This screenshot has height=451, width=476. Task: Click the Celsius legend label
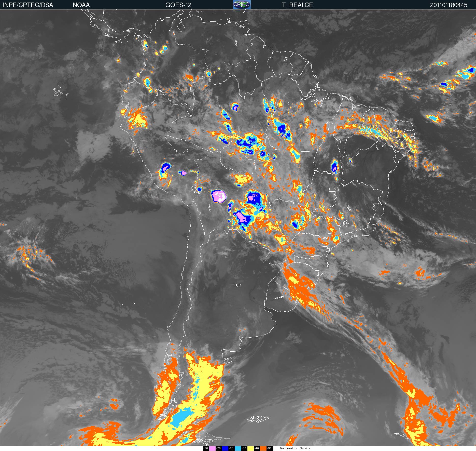point(305,448)
